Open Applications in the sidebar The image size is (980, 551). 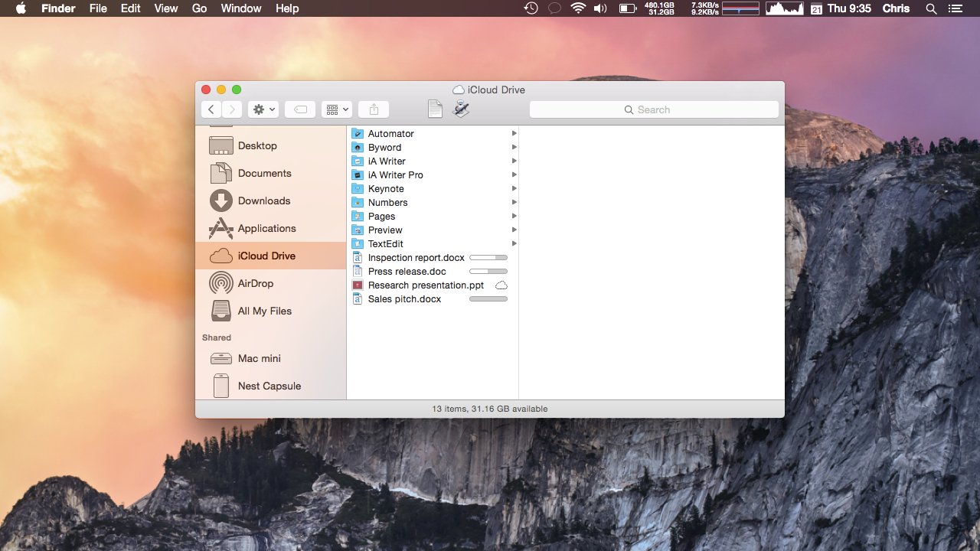click(x=271, y=228)
